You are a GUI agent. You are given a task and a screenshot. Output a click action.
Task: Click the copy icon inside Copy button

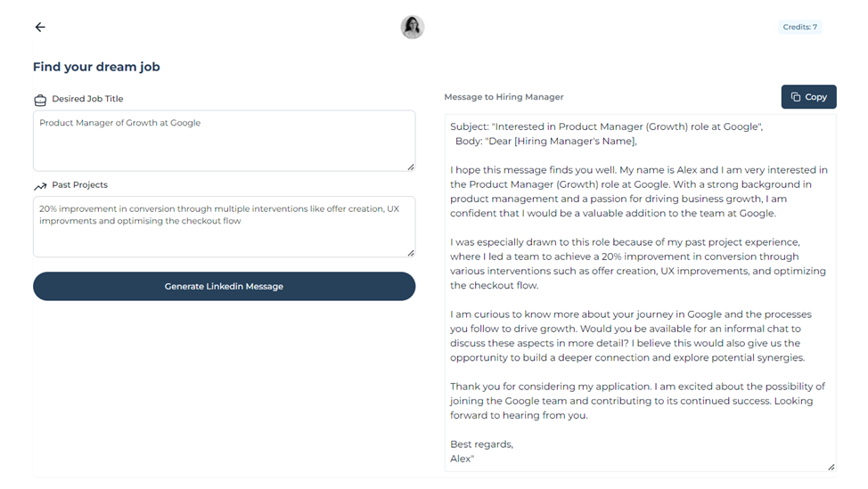(x=796, y=97)
